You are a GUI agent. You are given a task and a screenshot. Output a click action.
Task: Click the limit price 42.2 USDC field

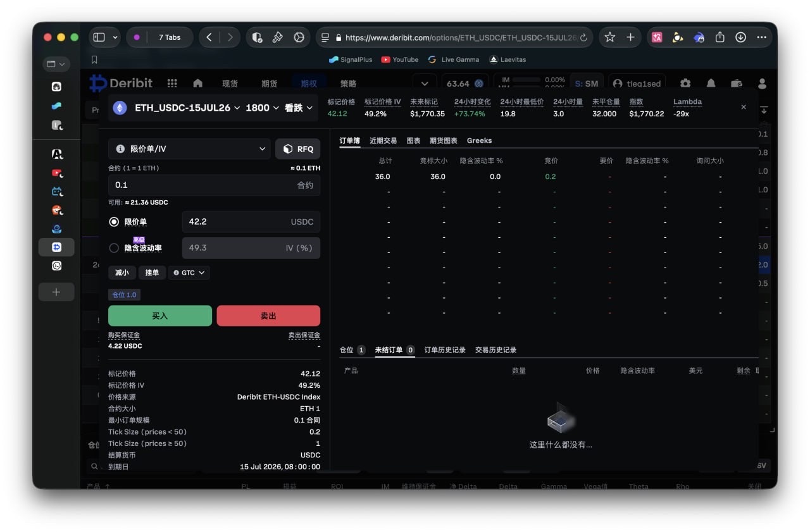(x=251, y=222)
